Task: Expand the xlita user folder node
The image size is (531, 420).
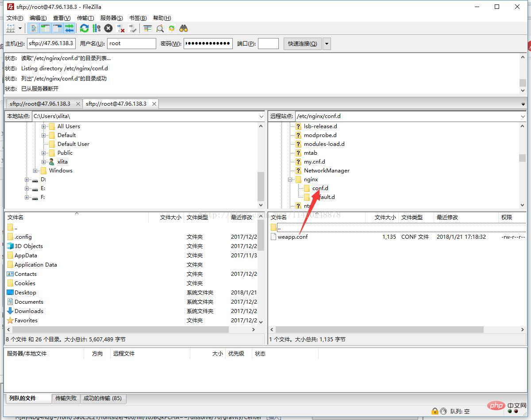Action: tap(44, 162)
